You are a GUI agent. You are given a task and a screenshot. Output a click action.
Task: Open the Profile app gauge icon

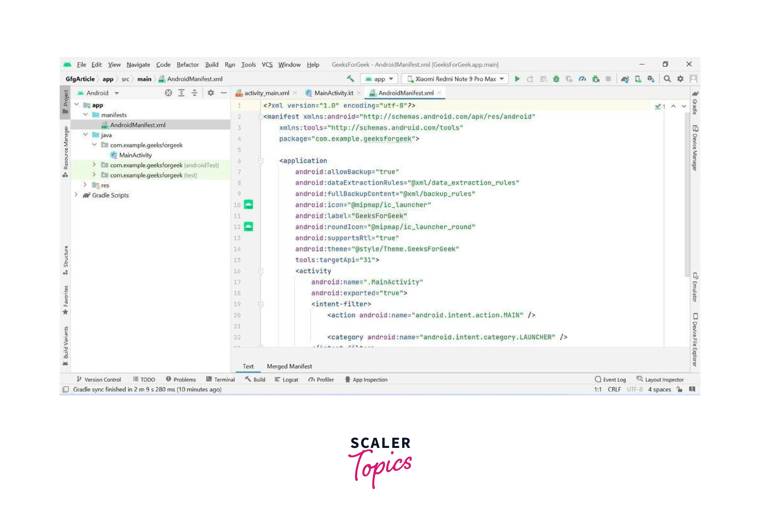click(x=582, y=79)
